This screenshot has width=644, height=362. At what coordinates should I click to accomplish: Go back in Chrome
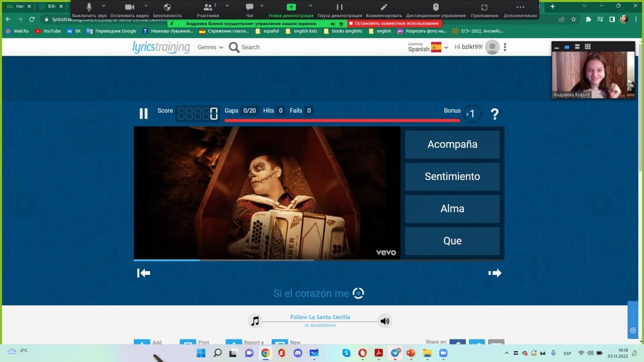tap(8, 19)
